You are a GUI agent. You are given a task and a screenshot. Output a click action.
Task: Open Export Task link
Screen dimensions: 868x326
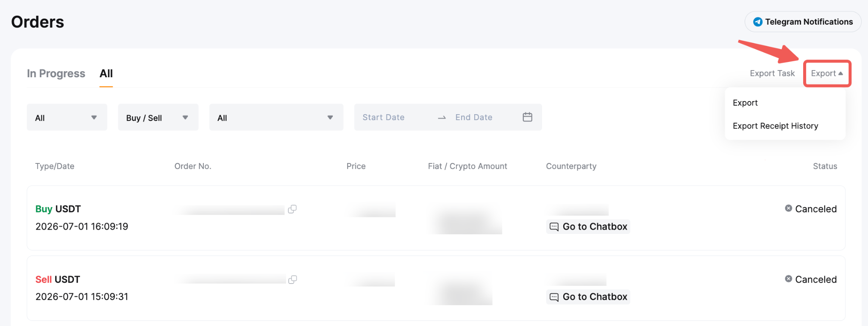[772, 73]
